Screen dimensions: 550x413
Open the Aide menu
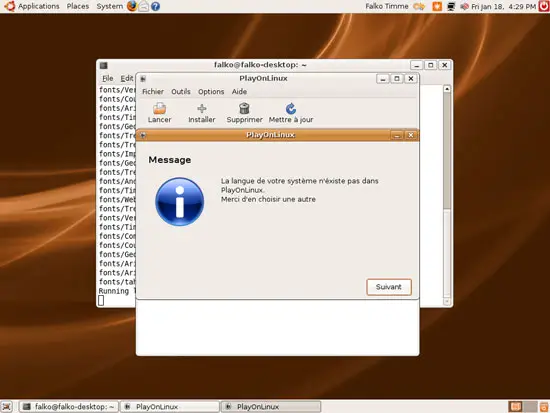[x=239, y=92]
